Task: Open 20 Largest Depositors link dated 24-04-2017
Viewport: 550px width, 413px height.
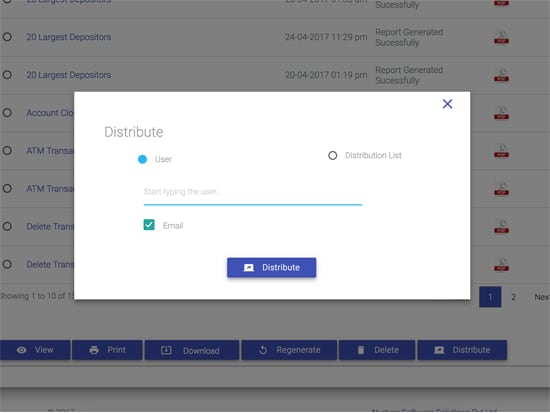Action: [69, 37]
